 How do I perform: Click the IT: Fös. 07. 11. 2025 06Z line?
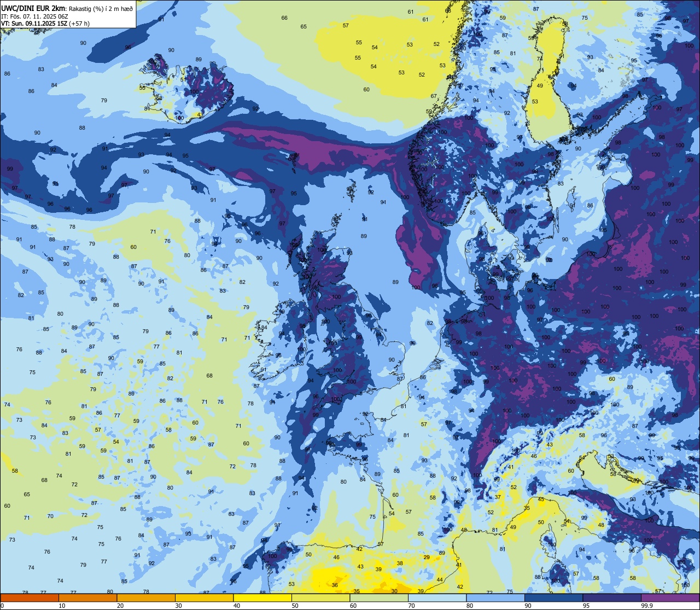pyautogui.click(x=34, y=16)
